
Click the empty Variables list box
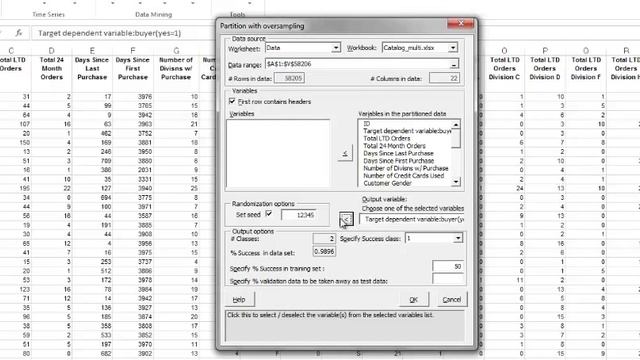click(278, 153)
